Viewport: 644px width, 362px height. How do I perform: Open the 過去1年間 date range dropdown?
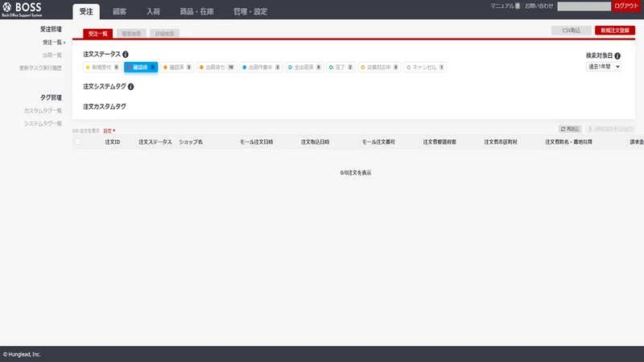(603, 67)
